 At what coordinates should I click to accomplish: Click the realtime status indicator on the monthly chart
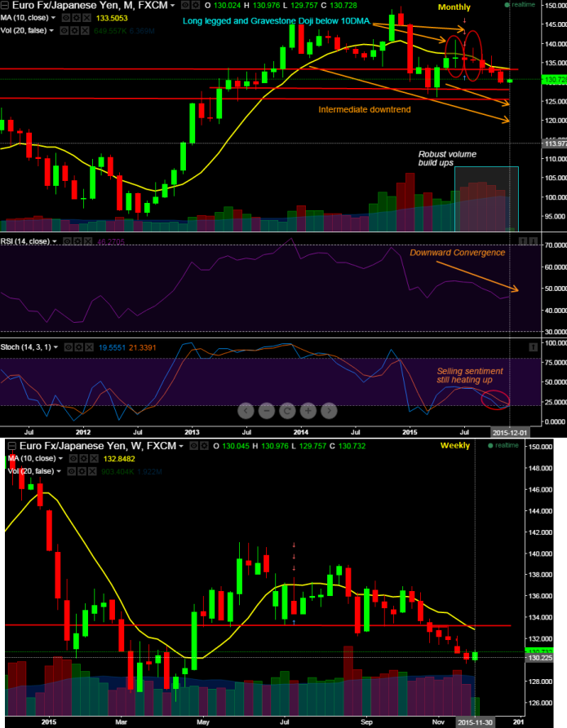(520, 5)
